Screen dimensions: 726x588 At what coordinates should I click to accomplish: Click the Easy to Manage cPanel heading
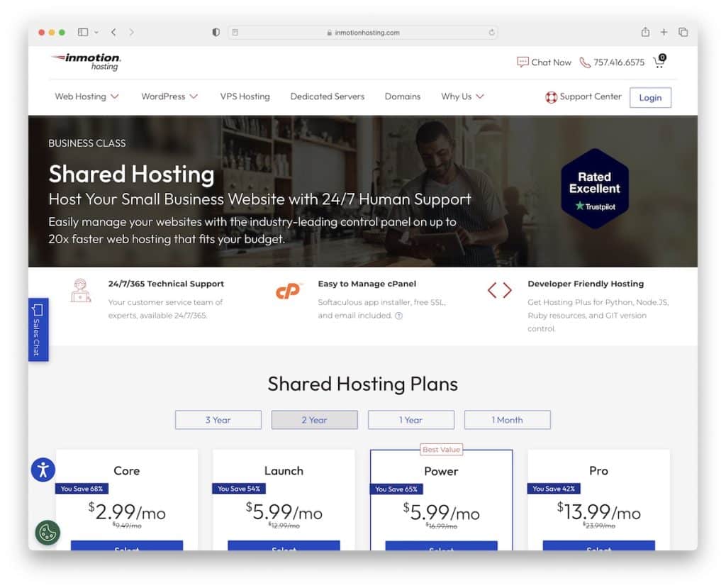(367, 284)
